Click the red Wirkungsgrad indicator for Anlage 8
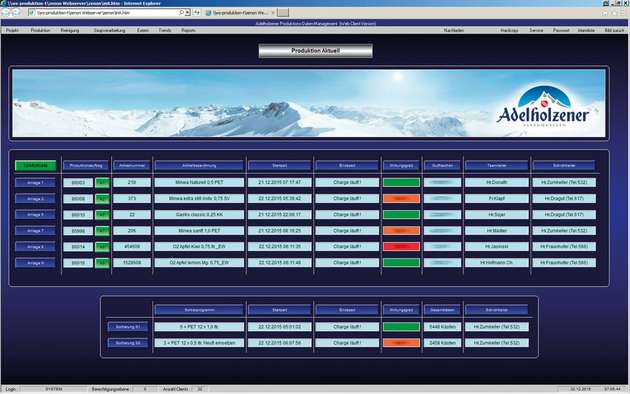This screenshot has height=394, width=630. coord(401,247)
